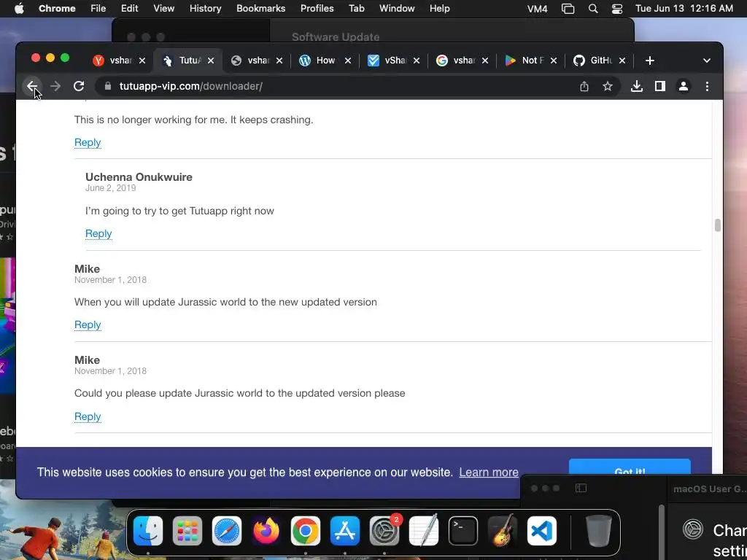Click the lock icon in address bar
747x560 pixels.
coord(108,86)
